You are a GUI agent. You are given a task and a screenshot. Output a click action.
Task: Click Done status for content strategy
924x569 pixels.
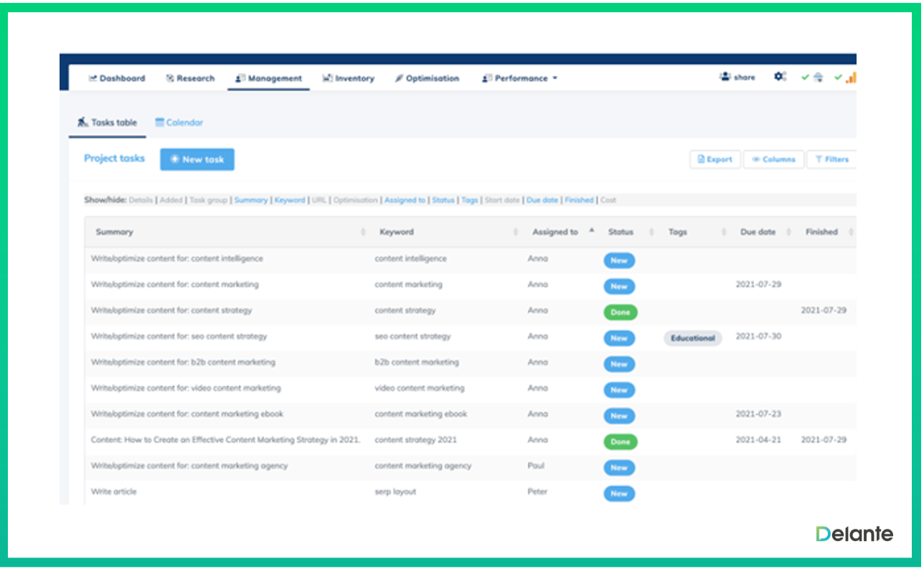(x=621, y=312)
